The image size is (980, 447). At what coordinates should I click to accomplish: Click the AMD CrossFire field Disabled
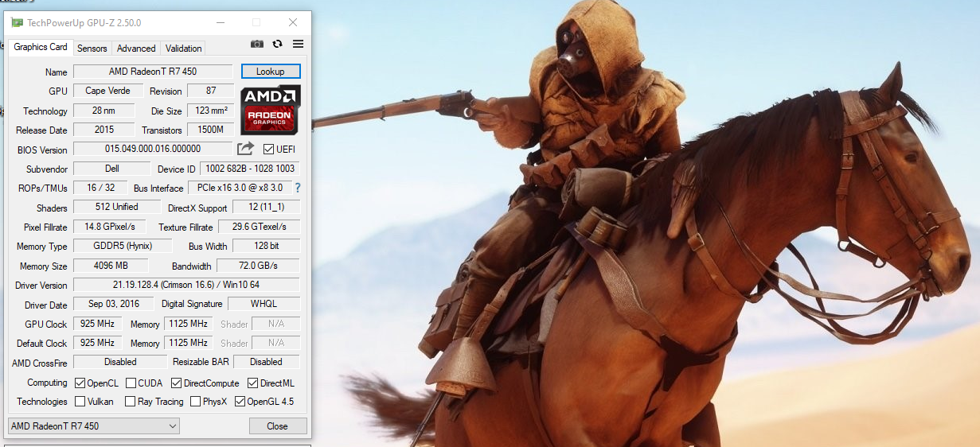pyautogui.click(x=119, y=362)
